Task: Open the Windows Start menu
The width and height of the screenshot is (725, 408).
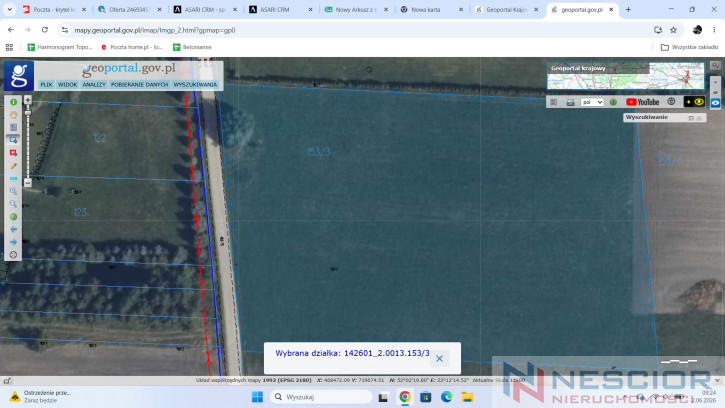Action: [257, 397]
